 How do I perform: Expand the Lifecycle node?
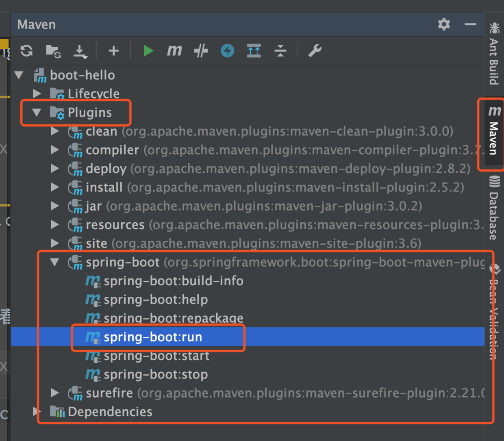coord(37,93)
